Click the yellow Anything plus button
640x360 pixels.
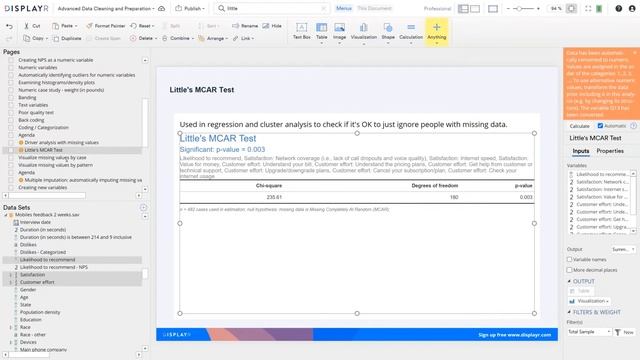pyautogui.click(x=436, y=31)
